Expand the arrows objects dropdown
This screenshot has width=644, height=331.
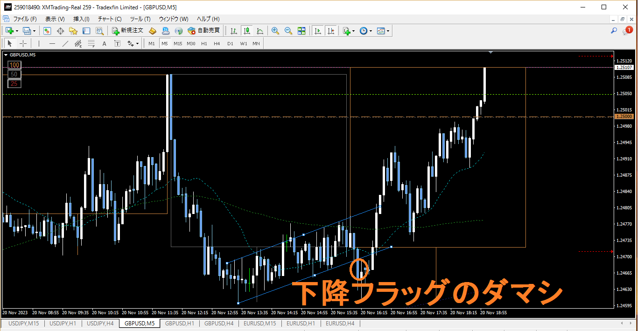click(137, 43)
